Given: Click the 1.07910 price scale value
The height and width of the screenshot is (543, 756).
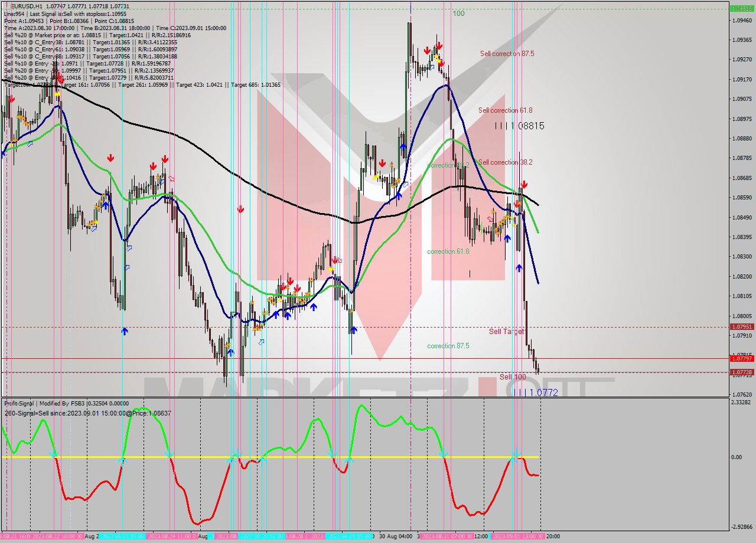Looking at the screenshot, I should [x=742, y=335].
